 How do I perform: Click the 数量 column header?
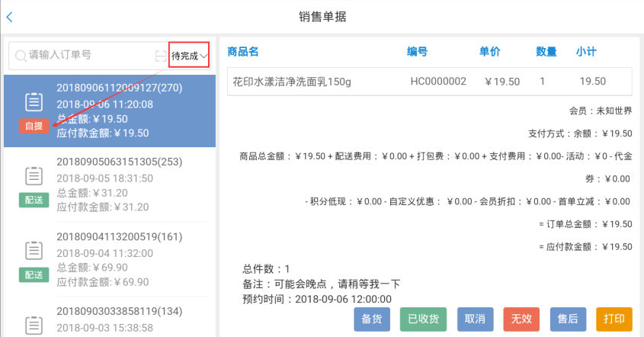(x=546, y=52)
